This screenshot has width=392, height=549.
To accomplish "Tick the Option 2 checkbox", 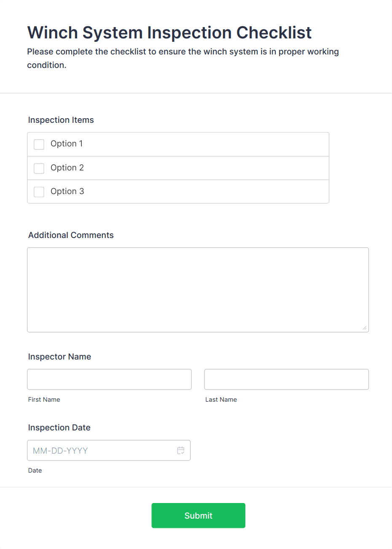I will (x=39, y=168).
